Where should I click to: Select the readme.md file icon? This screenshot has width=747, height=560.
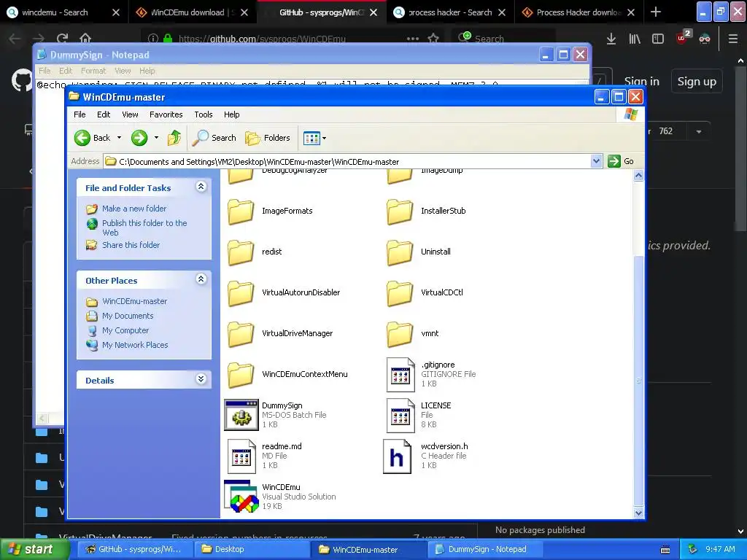pos(241,456)
